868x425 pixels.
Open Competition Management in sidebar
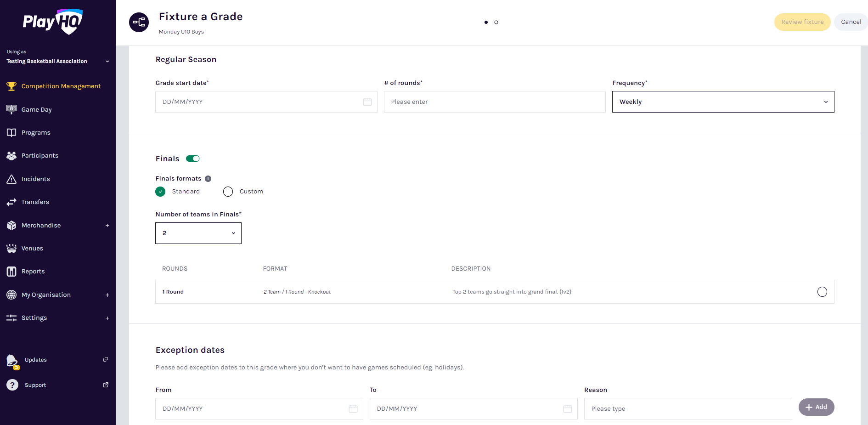tap(61, 86)
